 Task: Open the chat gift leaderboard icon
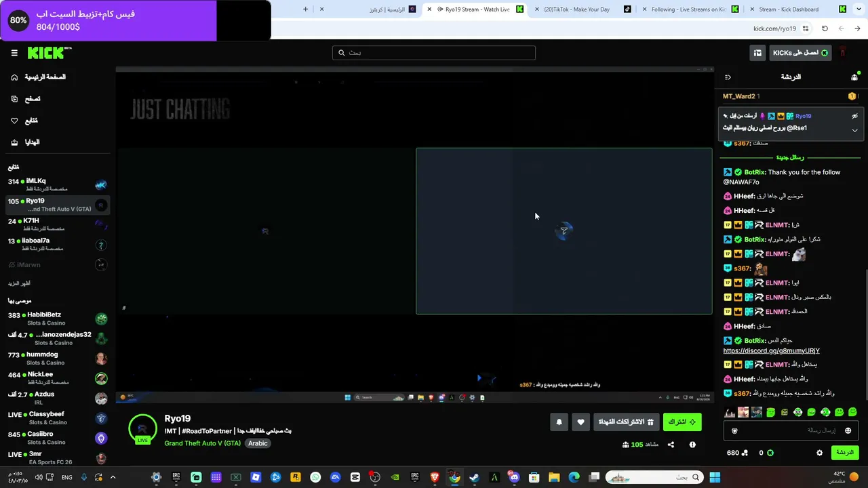854,77
